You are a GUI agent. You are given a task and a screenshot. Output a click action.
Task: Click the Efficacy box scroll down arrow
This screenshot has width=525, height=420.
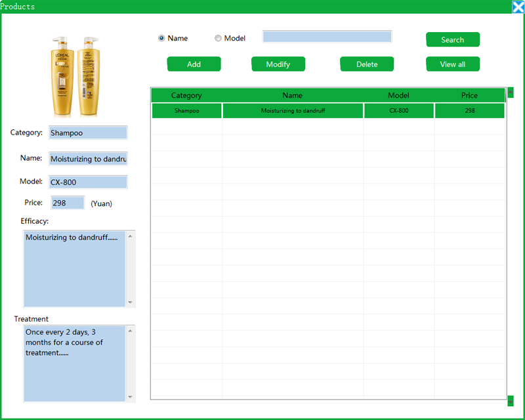[130, 303]
